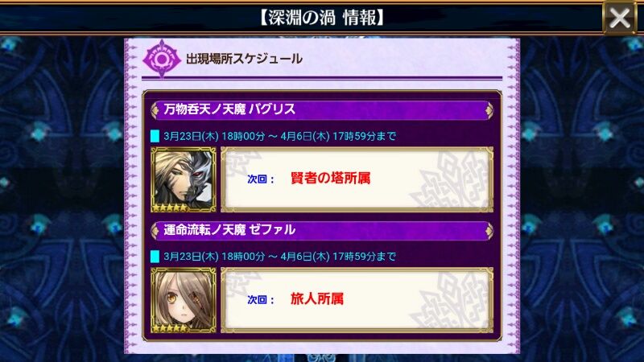Screen dimensions: 644x362
Task: Click the cyan square beside バグリス date
Action: [155, 136]
